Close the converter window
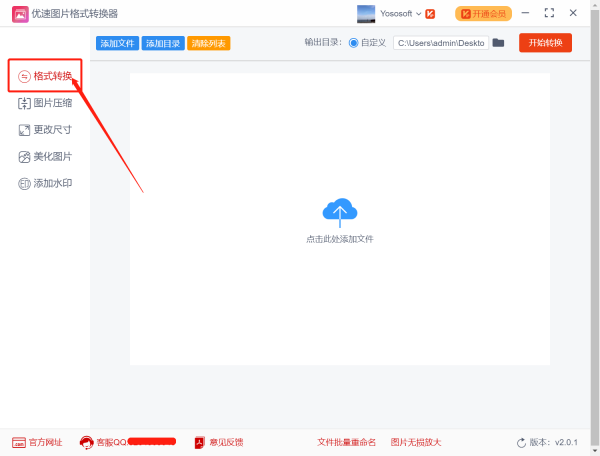 coord(573,13)
